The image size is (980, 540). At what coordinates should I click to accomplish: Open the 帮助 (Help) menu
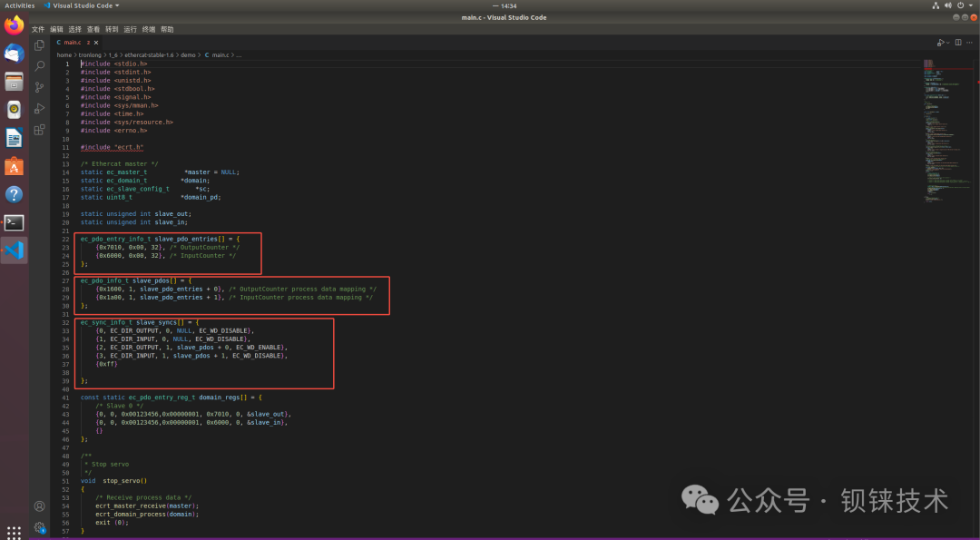167,29
